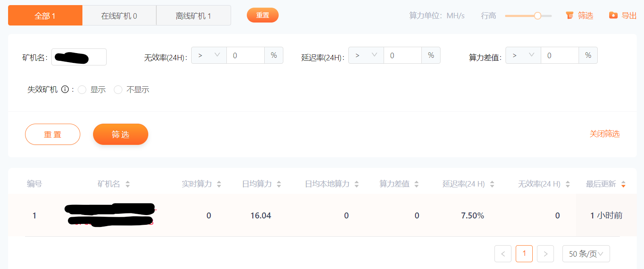Sort by 实时算力 column arrows
Screen dimensions: 644x269
219,184
